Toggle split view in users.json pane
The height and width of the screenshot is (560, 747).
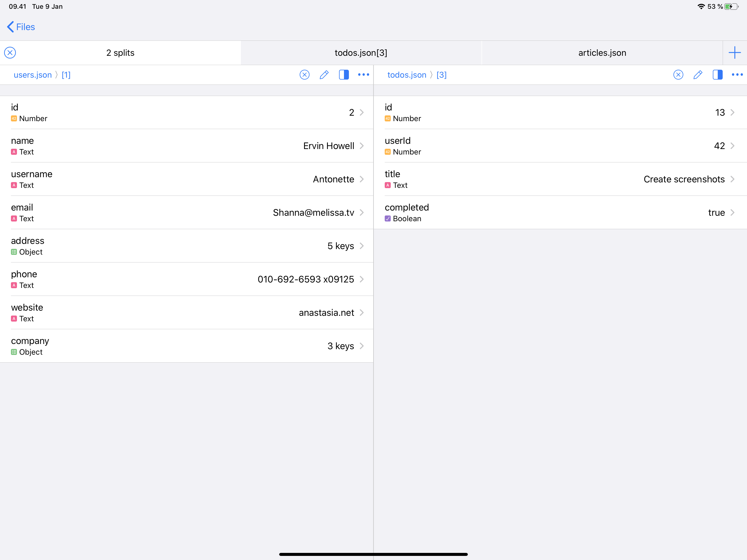coord(343,75)
